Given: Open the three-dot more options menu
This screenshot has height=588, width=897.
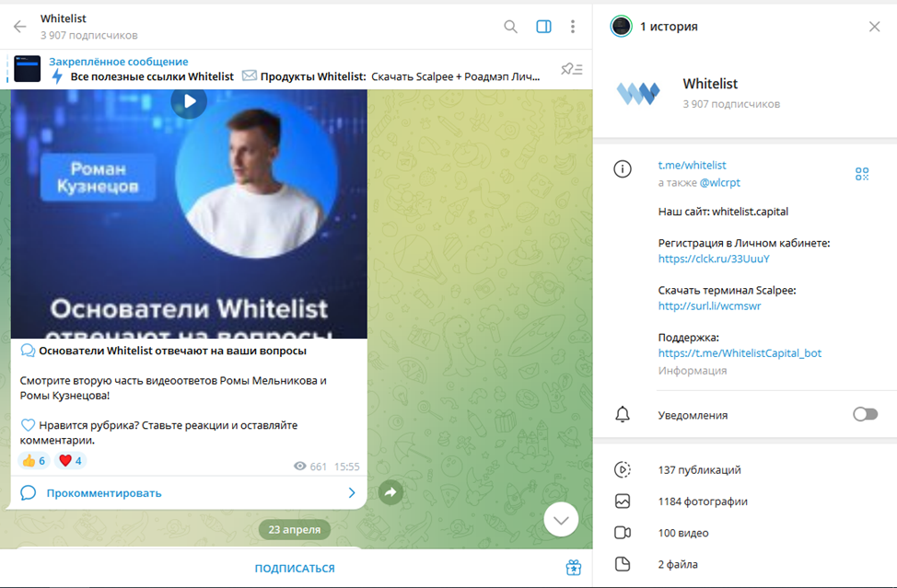Looking at the screenshot, I should click(x=572, y=27).
